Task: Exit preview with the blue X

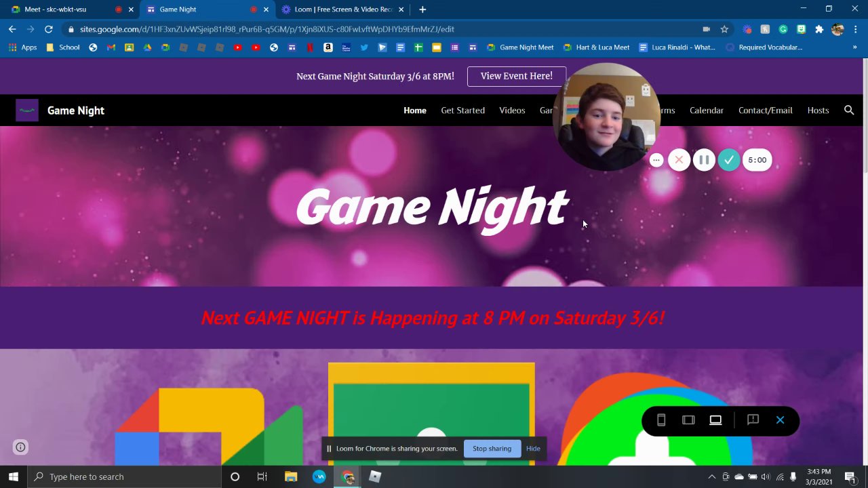Action: 780,420
